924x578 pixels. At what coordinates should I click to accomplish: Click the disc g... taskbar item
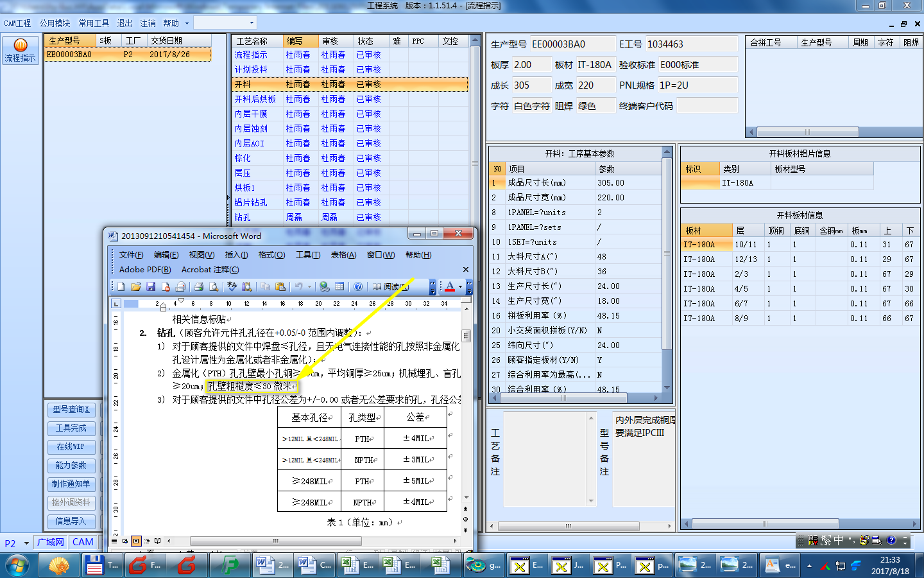click(x=484, y=565)
